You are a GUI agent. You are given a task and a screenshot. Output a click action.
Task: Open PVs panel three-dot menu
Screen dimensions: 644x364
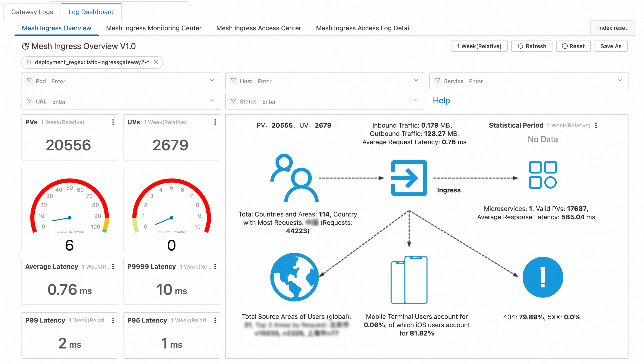113,122
